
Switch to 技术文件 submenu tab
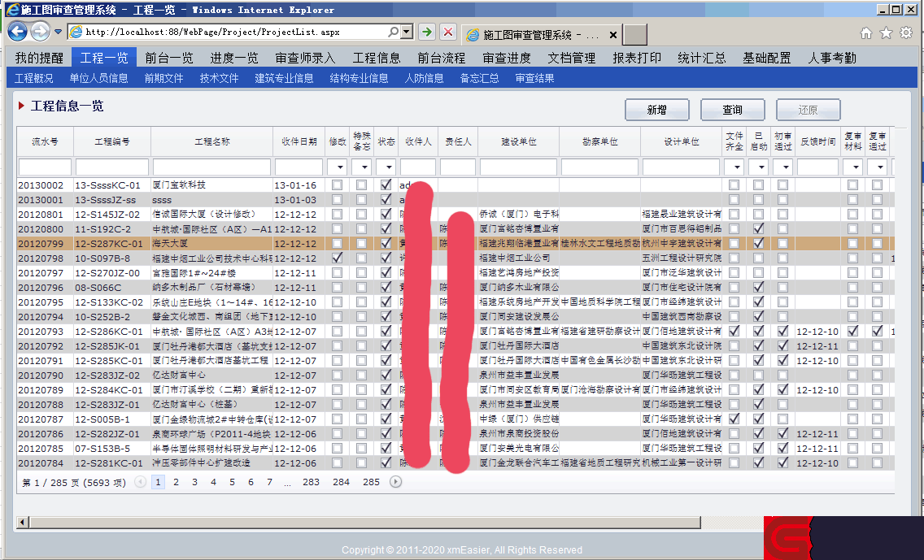(x=220, y=78)
